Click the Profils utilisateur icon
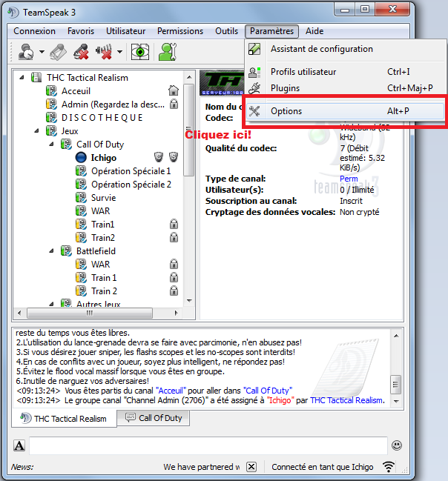The image size is (448, 481). point(254,72)
